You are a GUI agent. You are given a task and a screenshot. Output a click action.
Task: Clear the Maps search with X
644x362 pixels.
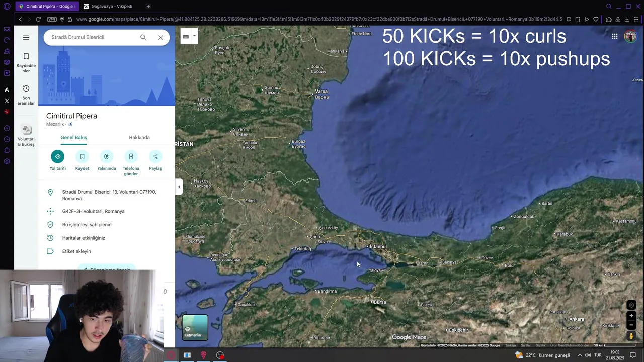click(160, 37)
